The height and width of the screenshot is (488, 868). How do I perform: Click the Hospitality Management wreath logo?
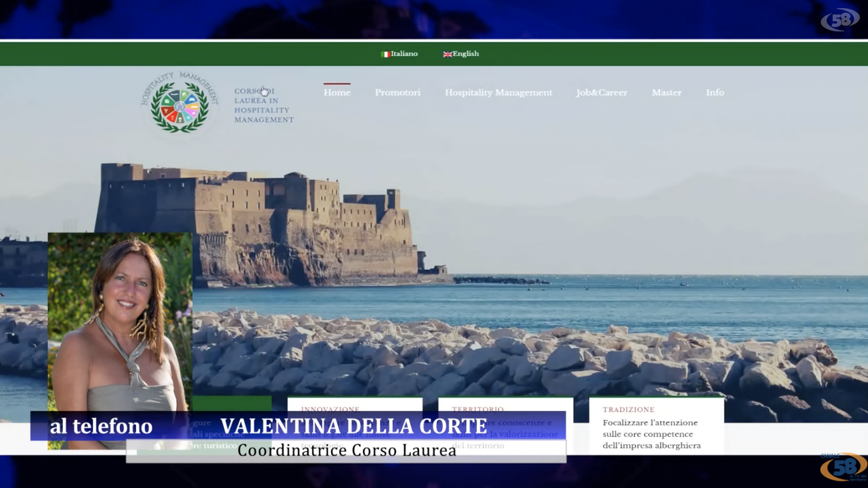(180, 103)
